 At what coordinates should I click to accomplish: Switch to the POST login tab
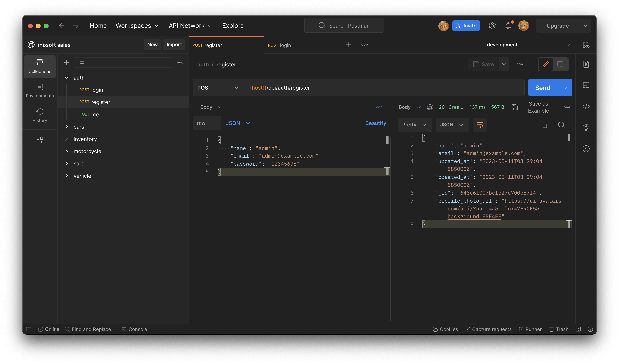click(x=302, y=45)
